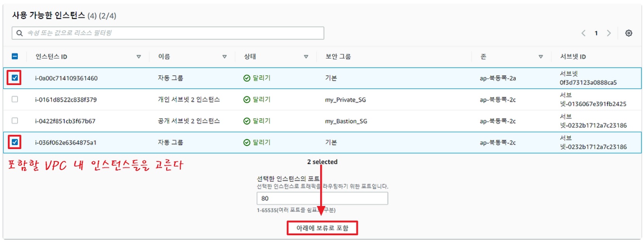
Task: Open table preferences gear icon
Action: 628,33
